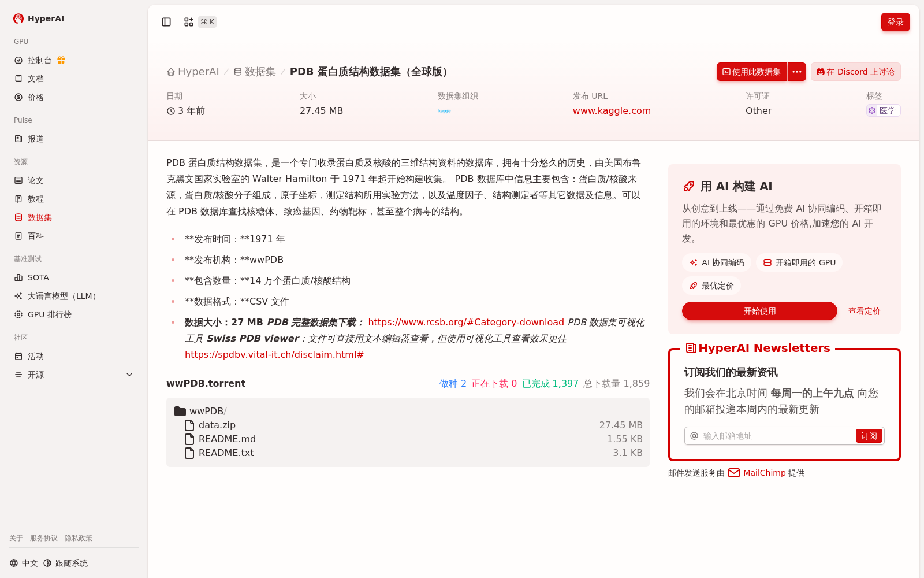
Task: Click the 订阅 newsletter button
Action: 869,436
